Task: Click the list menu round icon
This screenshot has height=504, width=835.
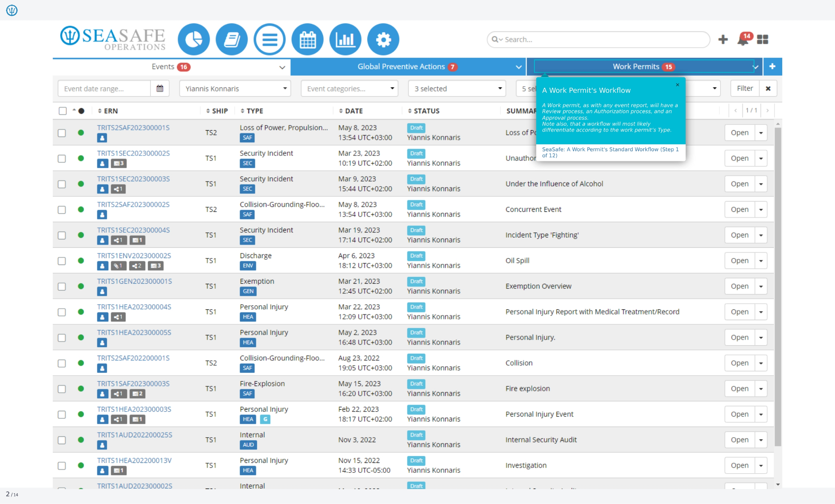Action: pyautogui.click(x=269, y=40)
